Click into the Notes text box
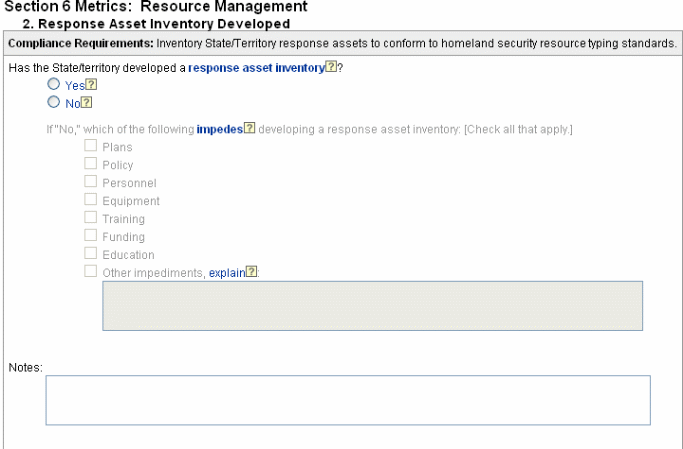The height and width of the screenshot is (449, 683). click(348, 400)
